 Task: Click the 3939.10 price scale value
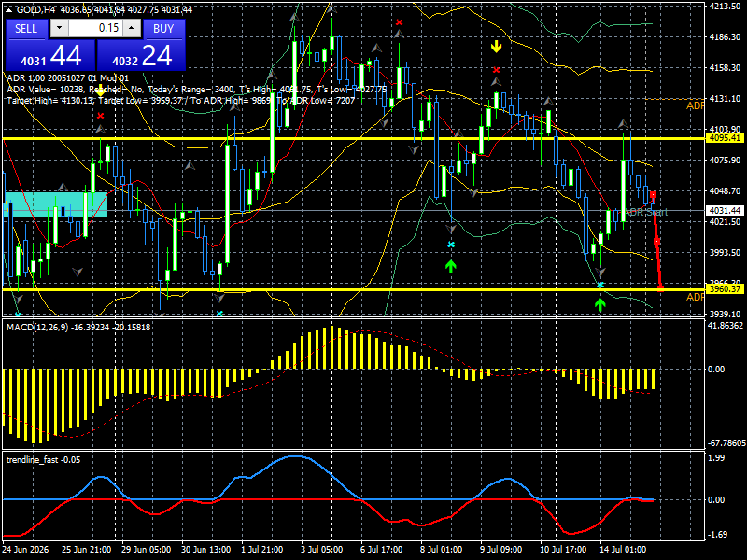pyautogui.click(x=725, y=314)
